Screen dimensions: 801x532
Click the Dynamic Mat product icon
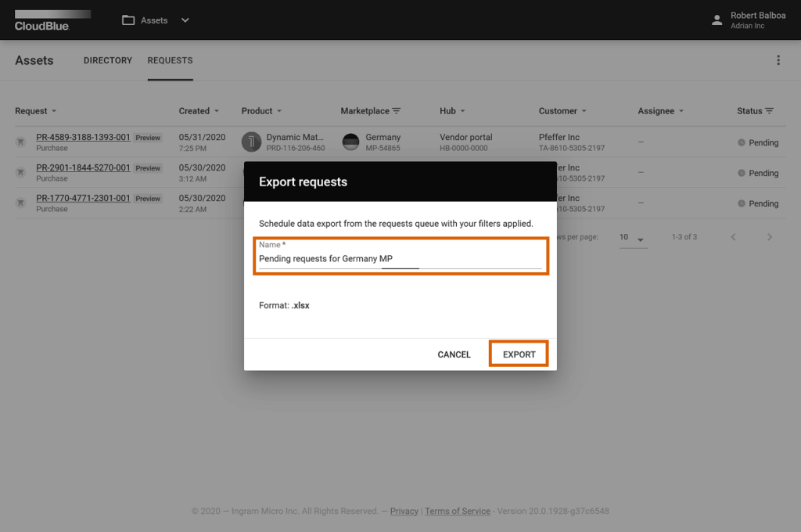click(x=250, y=142)
